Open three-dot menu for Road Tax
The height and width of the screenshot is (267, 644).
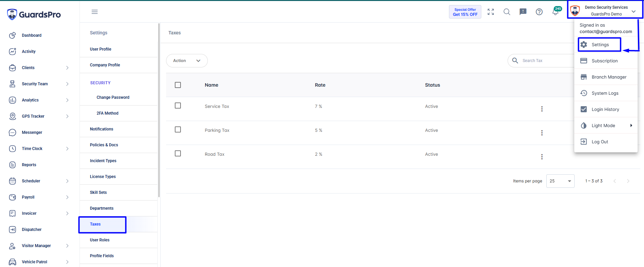click(x=542, y=157)
